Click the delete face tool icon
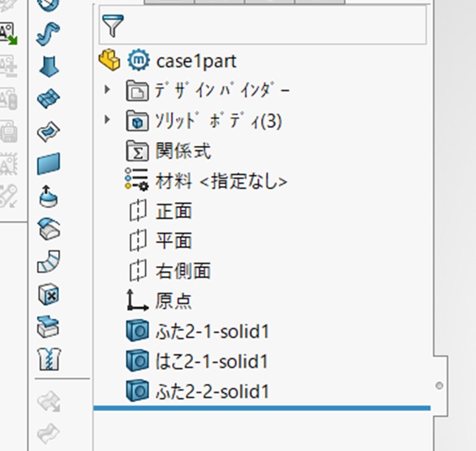The image size is (476, 451). pos(49,294)
